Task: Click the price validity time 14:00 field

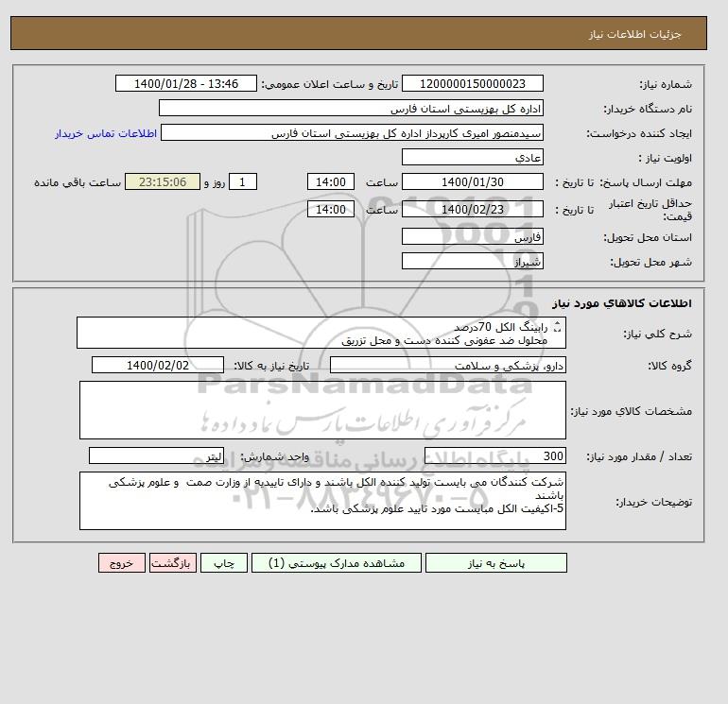Action: 331,209
